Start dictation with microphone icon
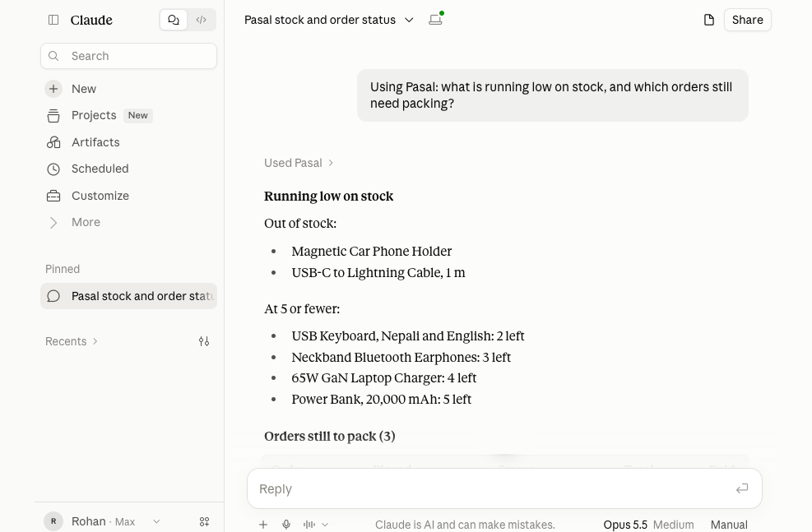 tap(286, 525)
